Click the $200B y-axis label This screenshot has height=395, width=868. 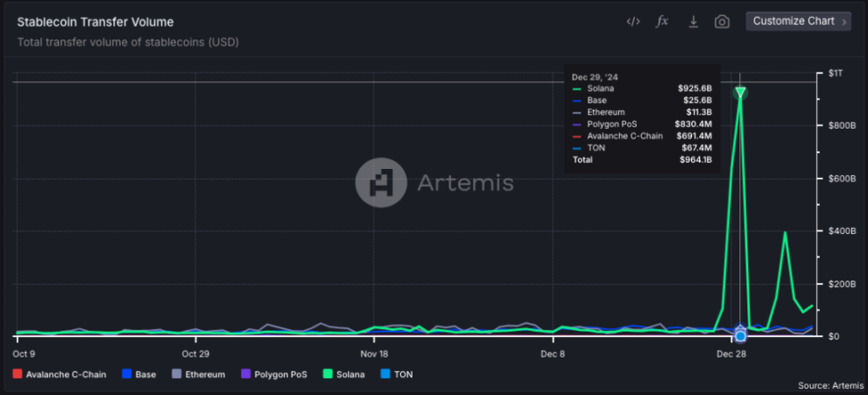pyautogui.click(x=842, y=284)
